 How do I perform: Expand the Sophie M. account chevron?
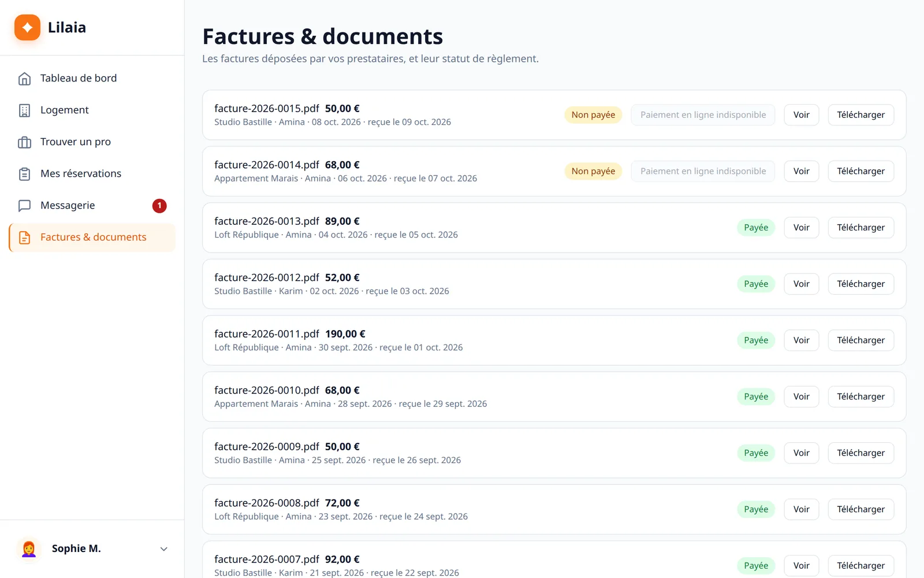[x=164, y=549]
